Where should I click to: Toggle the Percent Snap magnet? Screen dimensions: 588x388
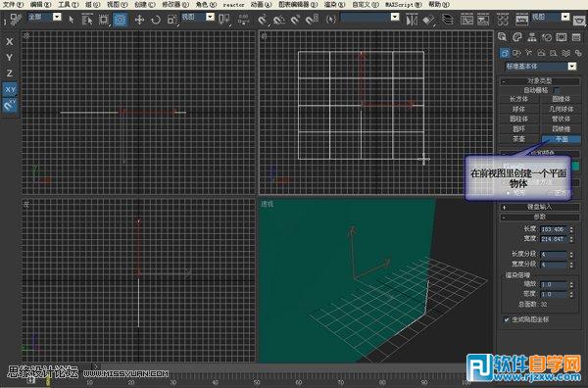[x=296, y=19]
